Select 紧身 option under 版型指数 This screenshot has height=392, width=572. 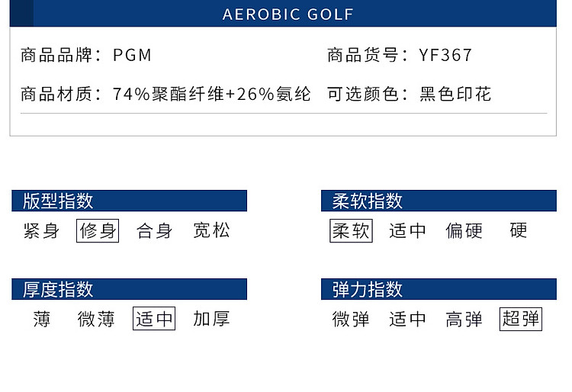tap(41, 231)
